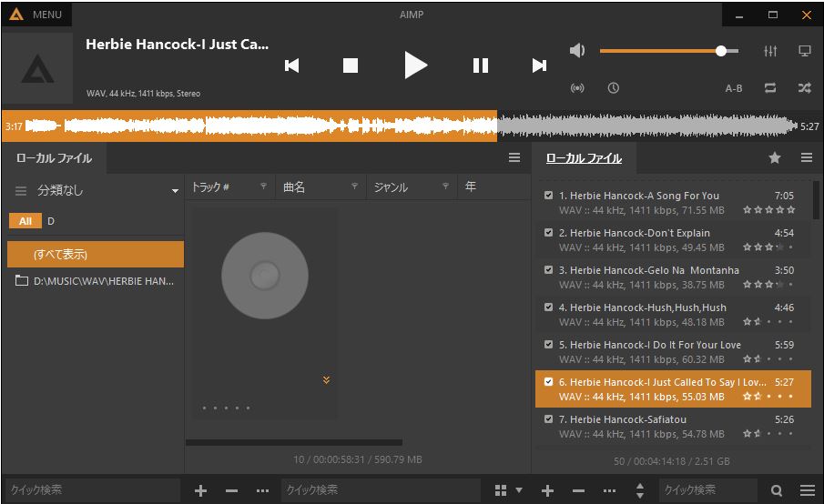
Task: Adjust the volume slider handle
Action: pyautogui.click(x=721, y=50)
